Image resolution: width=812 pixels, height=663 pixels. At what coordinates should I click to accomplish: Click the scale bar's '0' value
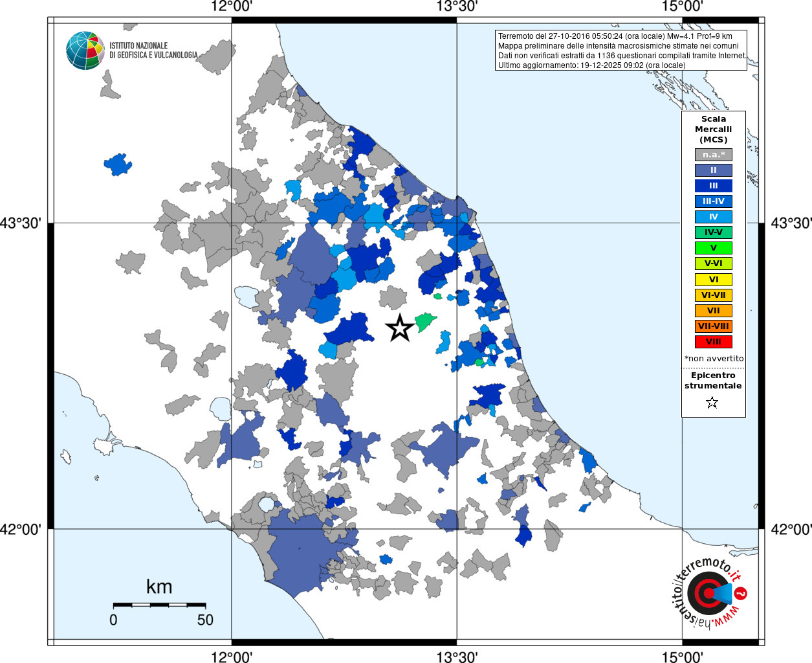113,620
